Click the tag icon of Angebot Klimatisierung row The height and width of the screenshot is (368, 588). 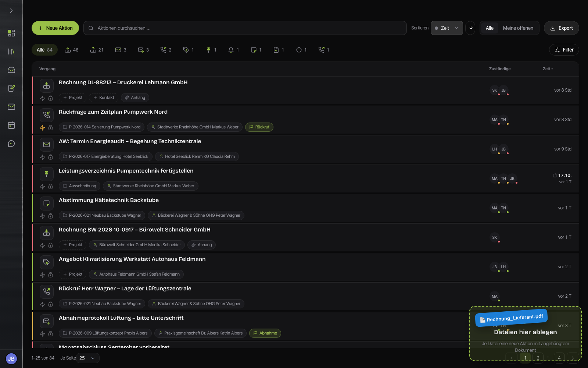point(47,262)
